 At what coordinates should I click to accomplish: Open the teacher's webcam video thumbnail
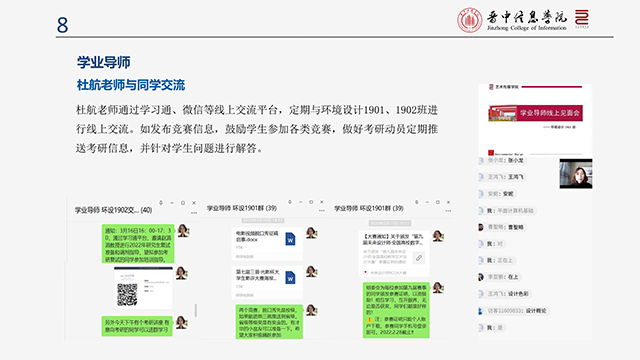(576, 173)
